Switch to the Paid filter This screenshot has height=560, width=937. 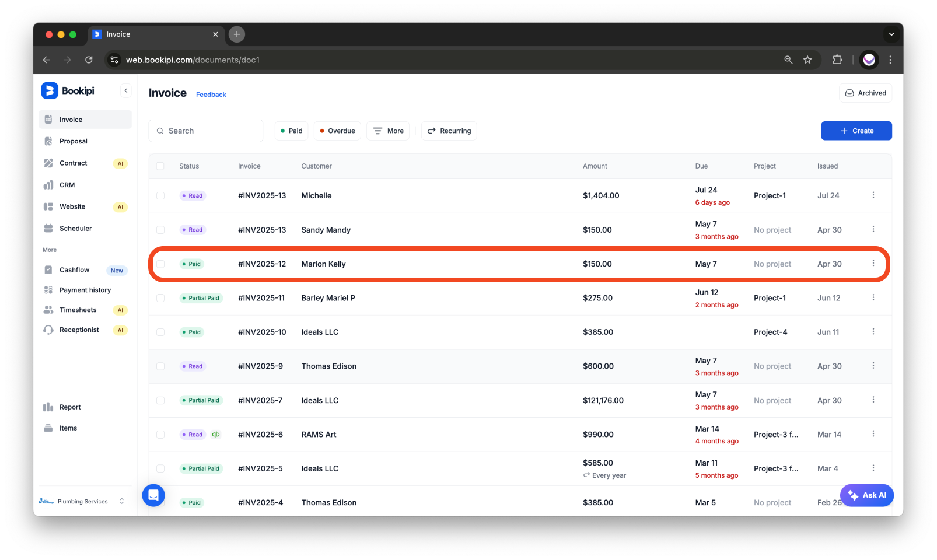tap(291, 131)
